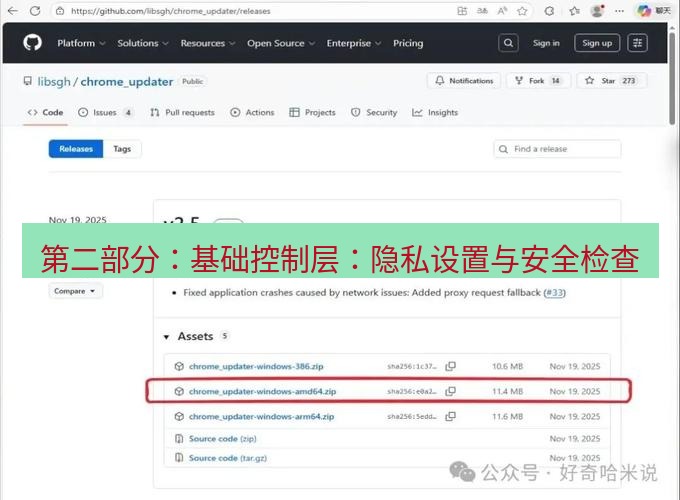The height and width of the screenshot is (500, 680).
Task: Download chrome_updater-windows-arm64.zip
Action: (x=262, y=417)
